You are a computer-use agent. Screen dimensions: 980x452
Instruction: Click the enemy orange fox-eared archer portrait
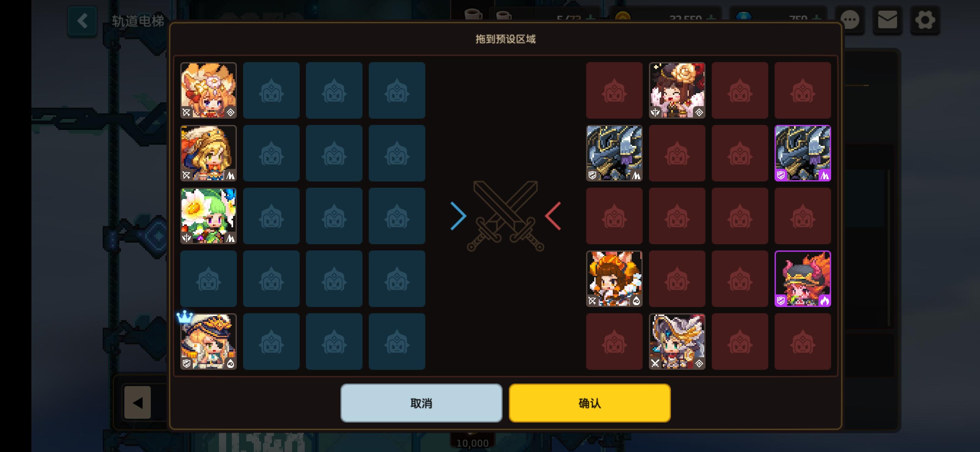pos(614,279)
